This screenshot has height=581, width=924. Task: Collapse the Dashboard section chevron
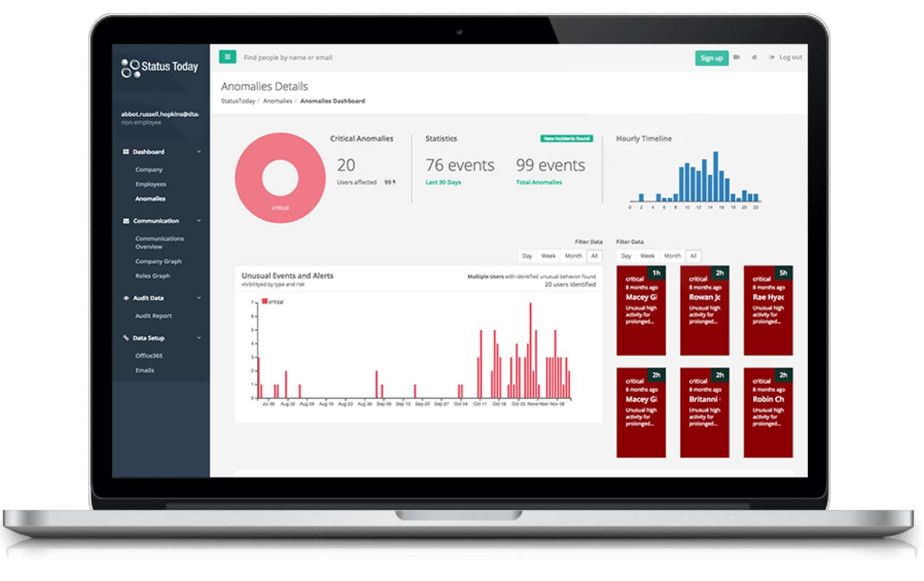click(199, 152)
